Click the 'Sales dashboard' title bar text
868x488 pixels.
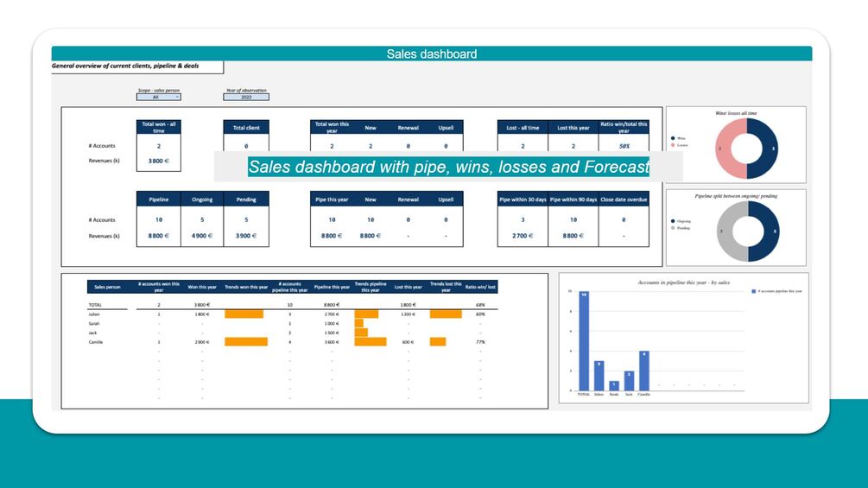(x=431, y=54)
